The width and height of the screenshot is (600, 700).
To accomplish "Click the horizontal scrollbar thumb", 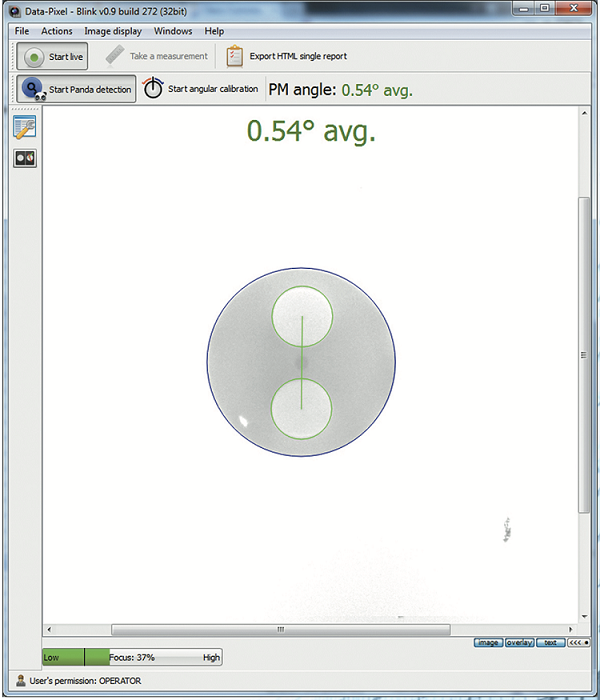I will [280, 629].
